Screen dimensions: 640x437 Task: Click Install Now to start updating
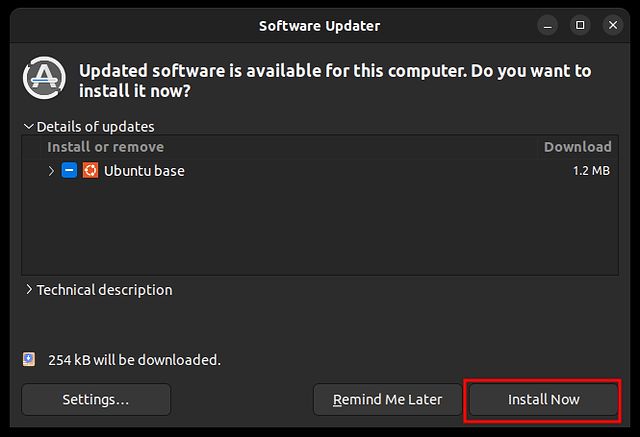(x=543, y=399)
